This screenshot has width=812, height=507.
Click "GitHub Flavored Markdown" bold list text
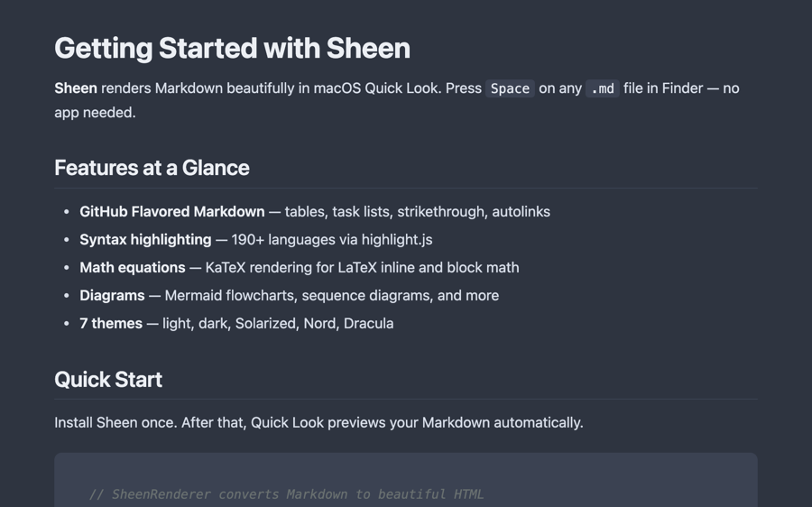tap(172, 212)
